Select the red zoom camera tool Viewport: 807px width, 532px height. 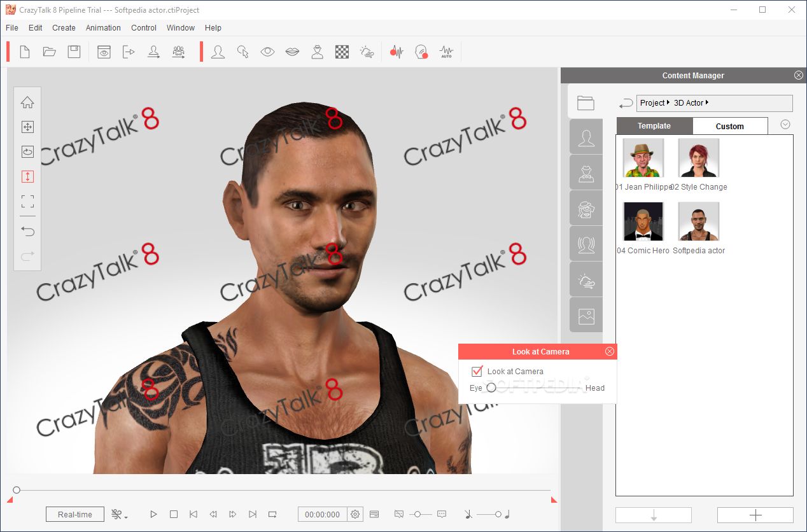pyautogui.click(x=27, y=177)
